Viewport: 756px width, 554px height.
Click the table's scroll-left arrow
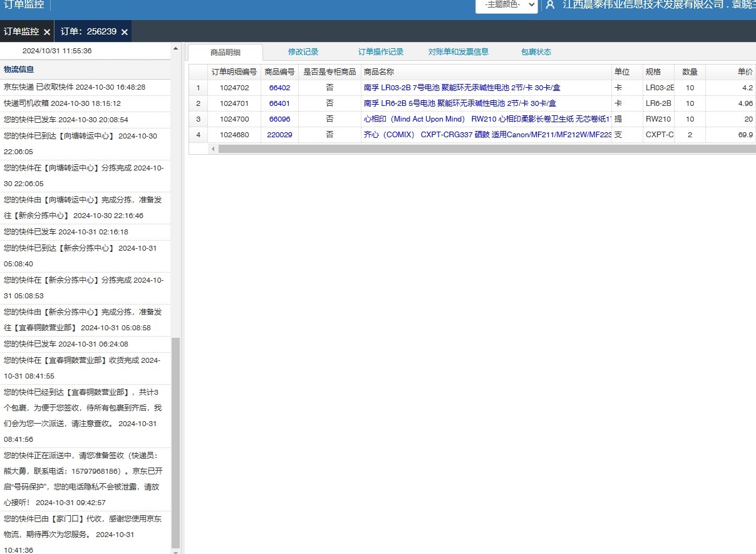point(213,149)
